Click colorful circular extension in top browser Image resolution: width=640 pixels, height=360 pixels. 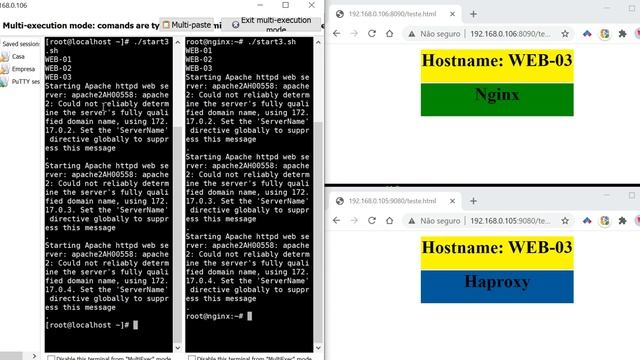(604, 34)
